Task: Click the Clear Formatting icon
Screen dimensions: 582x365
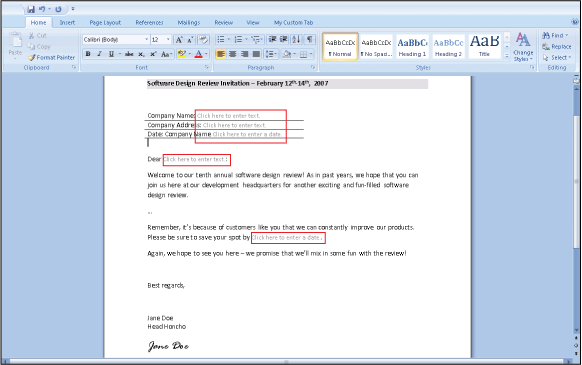Action: click(203, 39)
